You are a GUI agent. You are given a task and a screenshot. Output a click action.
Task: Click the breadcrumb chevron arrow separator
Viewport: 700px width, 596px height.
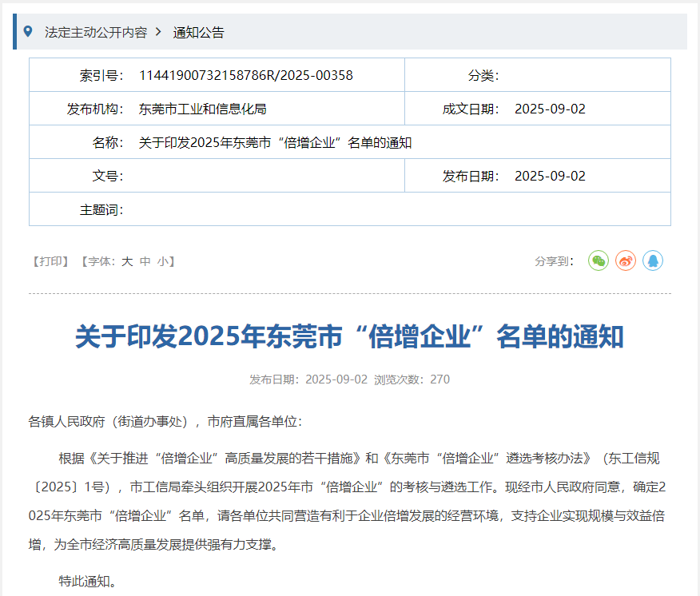tap(158, 32)
